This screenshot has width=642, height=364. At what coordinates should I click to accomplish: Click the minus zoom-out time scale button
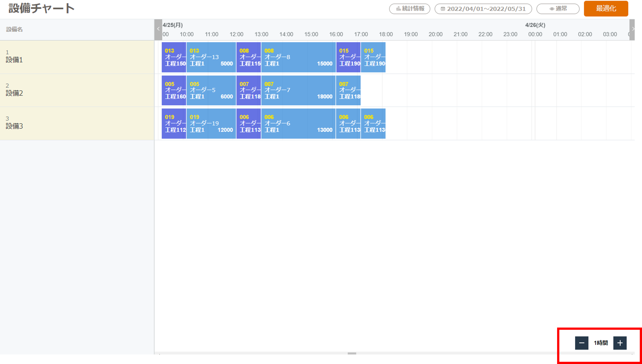tap(581, 343)
